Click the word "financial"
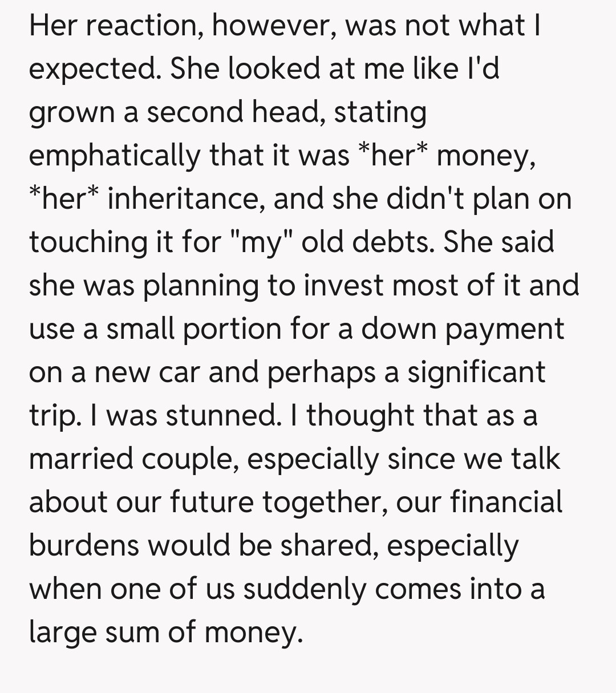Screen dimensions: 616x693 pos(506,502)
